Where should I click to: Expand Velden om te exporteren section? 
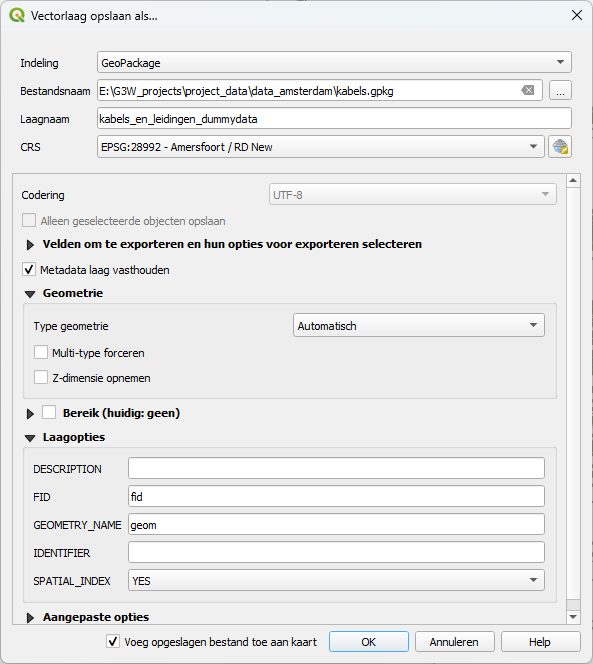(x=30, y=245)
